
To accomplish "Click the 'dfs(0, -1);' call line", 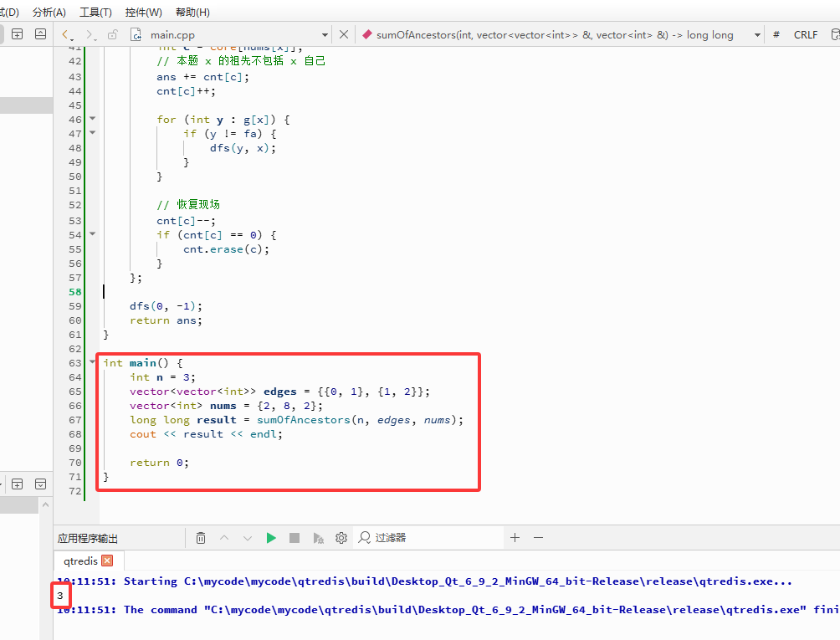I will (166, 306).
